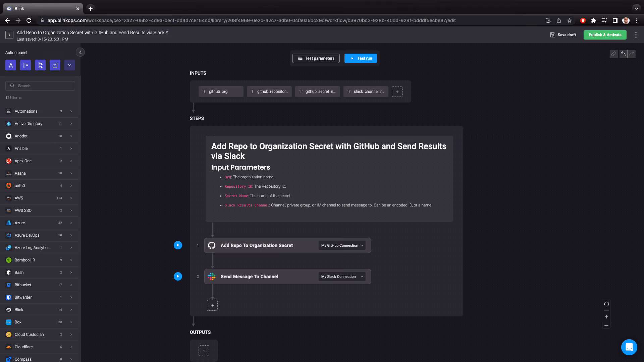The image size is (644, 362).
Task: Open a new browser tab
Action: tap(91, 9)
